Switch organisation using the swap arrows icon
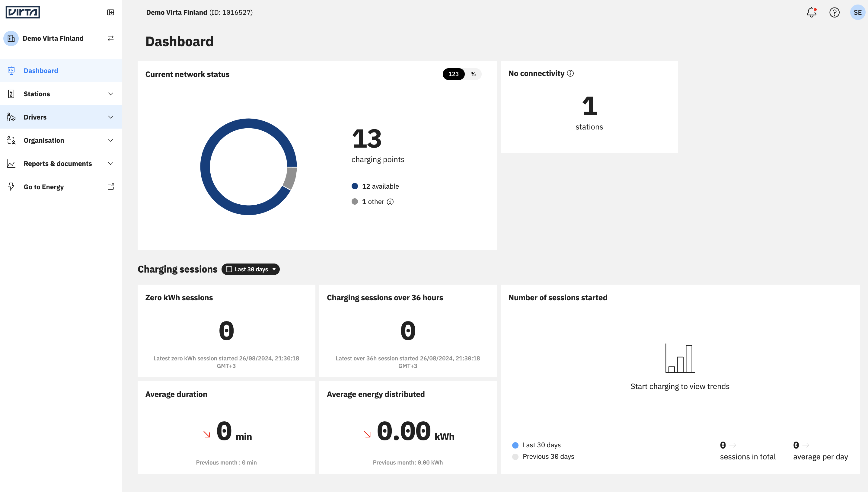The width and height of the screenshot is (868, 492). pos(110,39)
